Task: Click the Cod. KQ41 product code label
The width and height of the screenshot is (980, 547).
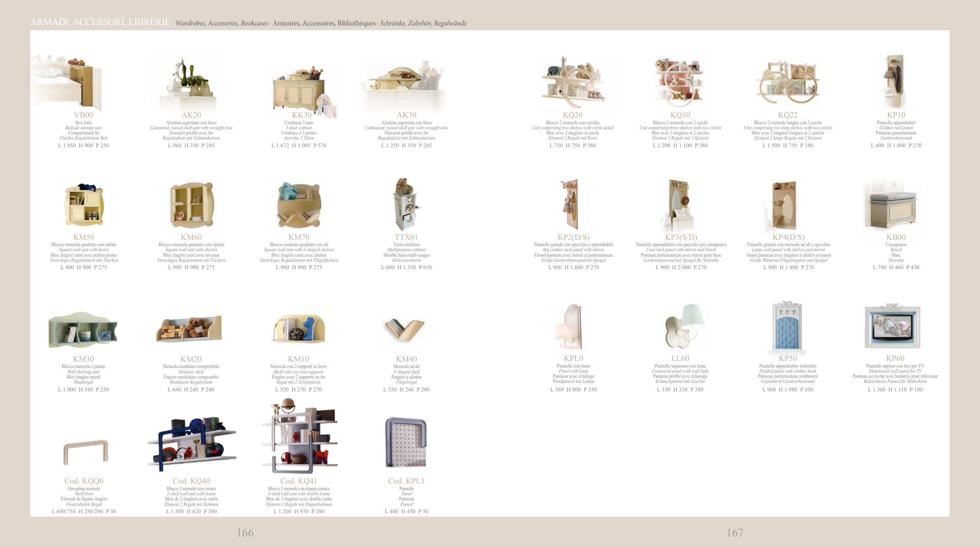Action: coord(299,481)
